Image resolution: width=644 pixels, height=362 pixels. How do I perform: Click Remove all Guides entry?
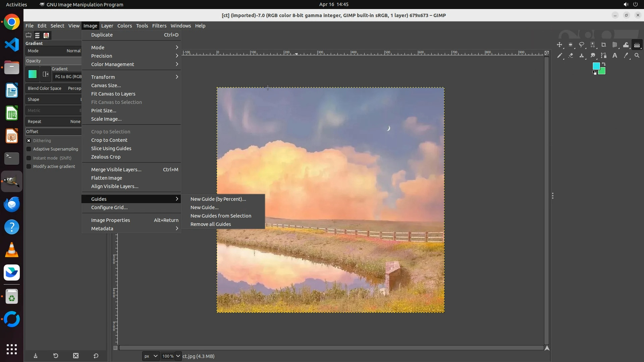pyautogui.click(x=211, y=224)
